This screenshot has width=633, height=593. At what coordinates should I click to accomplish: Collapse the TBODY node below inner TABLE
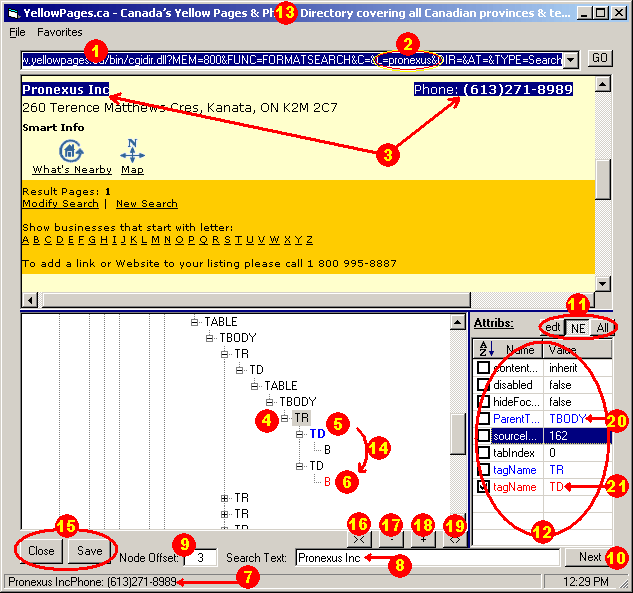tap(269, 402)
